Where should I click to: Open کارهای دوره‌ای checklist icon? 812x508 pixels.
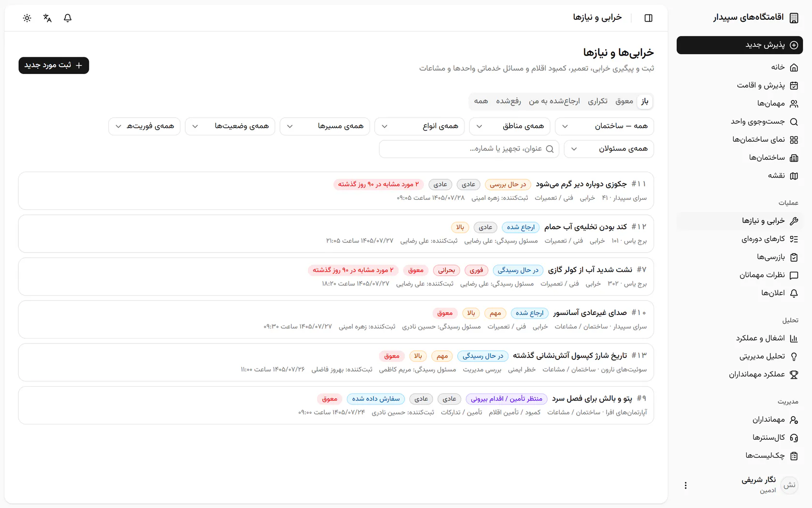click(x=794, y=239)
